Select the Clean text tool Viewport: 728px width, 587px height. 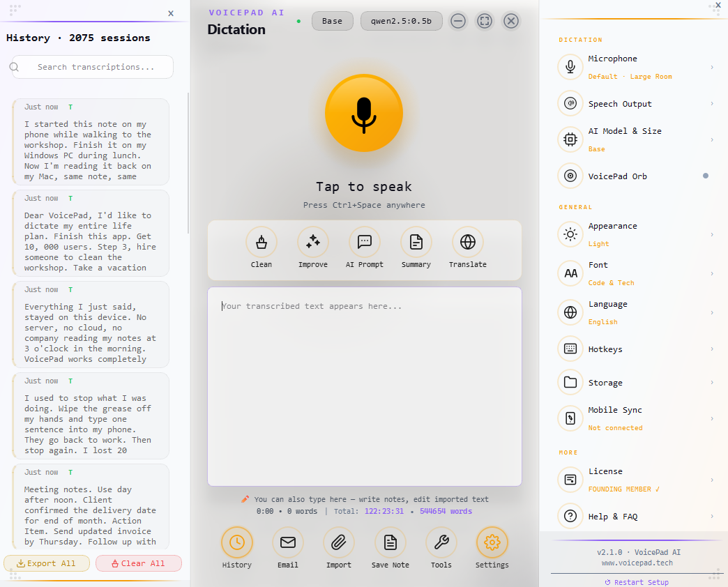(x=261, y=248)
